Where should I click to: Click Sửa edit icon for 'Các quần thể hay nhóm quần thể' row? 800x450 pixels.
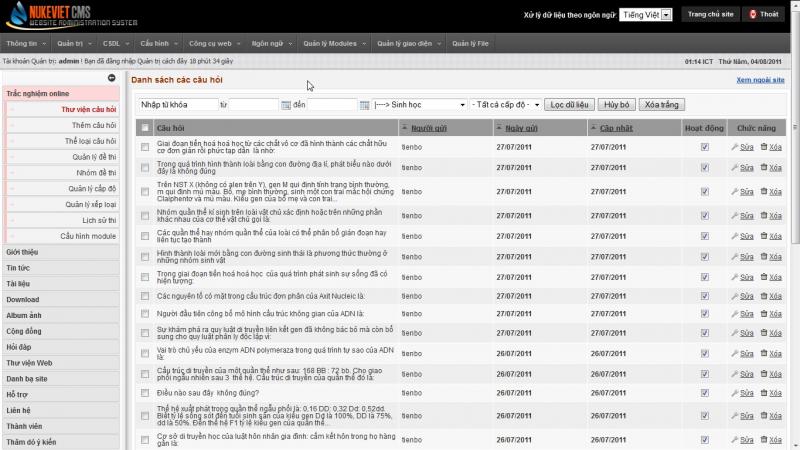click(735, 236)
